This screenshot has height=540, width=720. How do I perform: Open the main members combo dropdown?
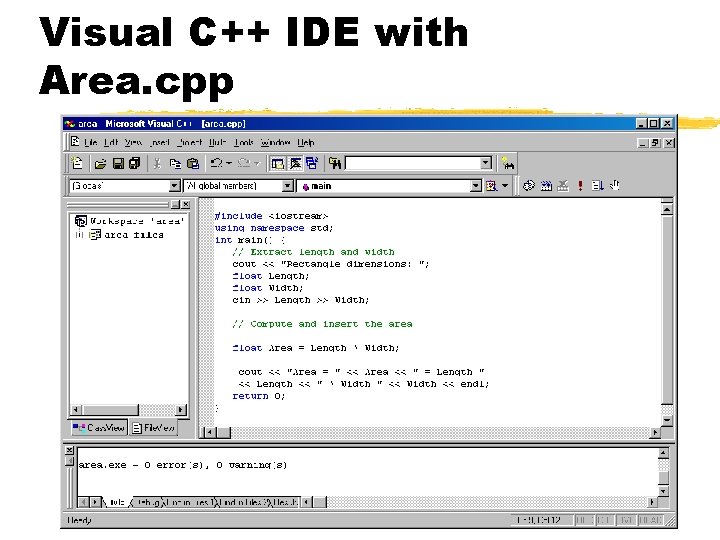[476, 186]
